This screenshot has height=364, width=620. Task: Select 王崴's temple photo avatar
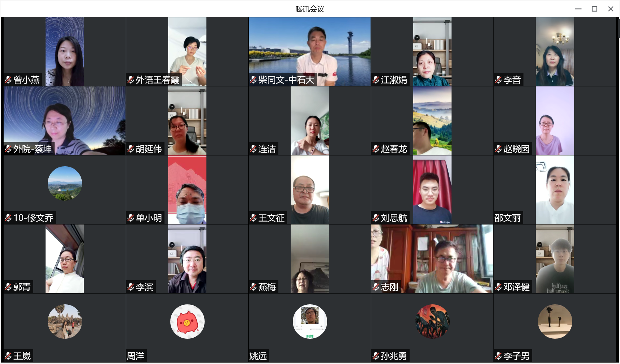click(x=65, y=321)
